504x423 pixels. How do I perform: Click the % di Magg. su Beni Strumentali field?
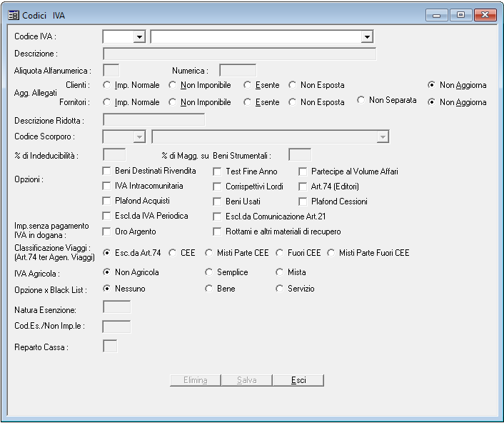(300, 155)
